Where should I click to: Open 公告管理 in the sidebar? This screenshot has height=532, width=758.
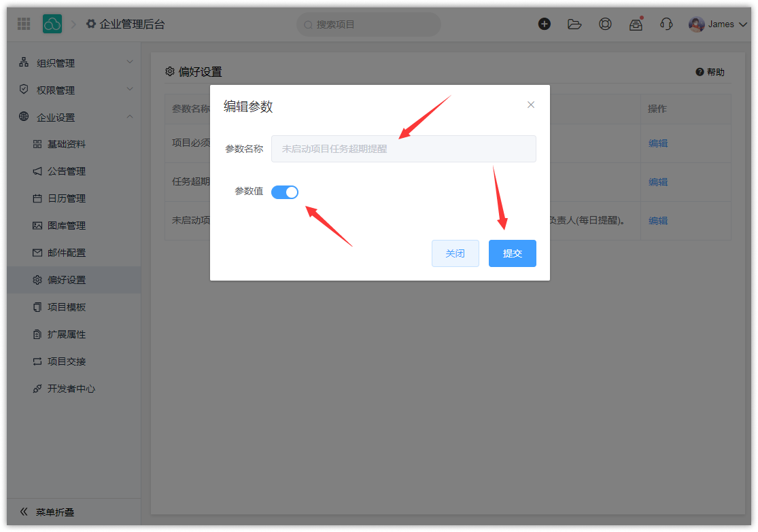coord(67,171)
